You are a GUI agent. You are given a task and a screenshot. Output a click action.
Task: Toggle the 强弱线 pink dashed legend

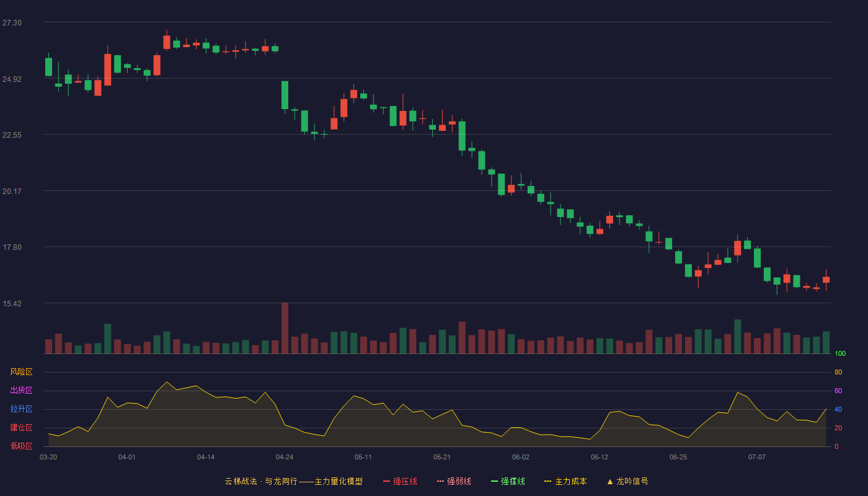[454, 481]
